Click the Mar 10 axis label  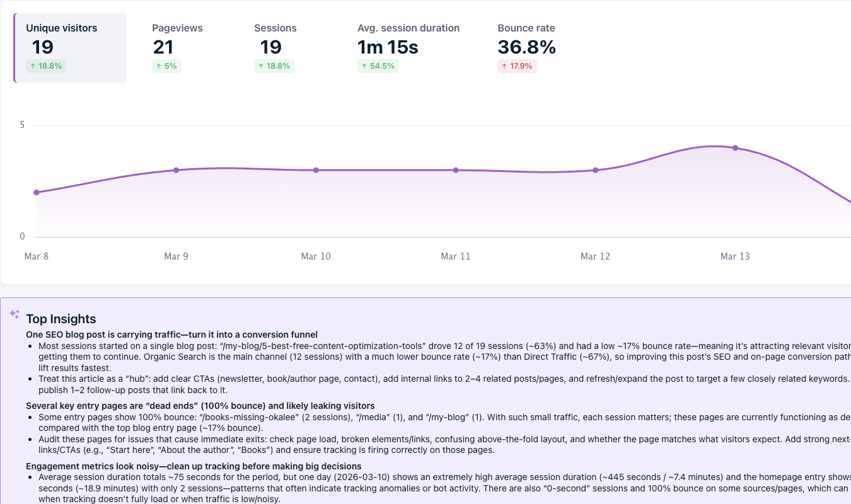tap(315, 256)
